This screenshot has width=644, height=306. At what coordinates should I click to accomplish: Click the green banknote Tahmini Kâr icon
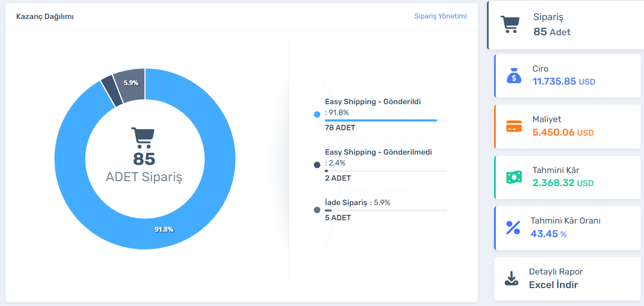tap(514, 177)
